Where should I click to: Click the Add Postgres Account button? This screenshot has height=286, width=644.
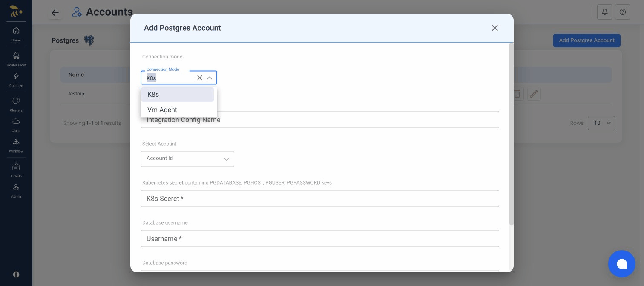coord(586,40)
